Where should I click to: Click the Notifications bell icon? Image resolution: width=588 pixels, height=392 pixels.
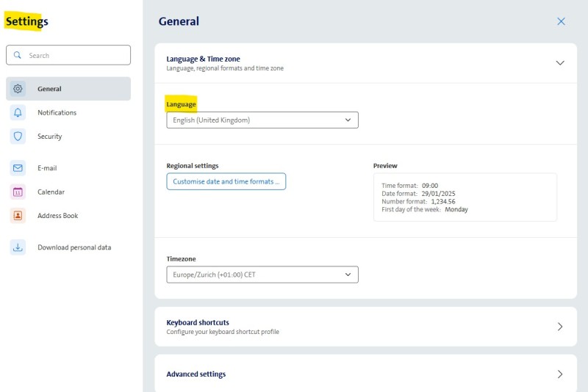coord(18,112)
